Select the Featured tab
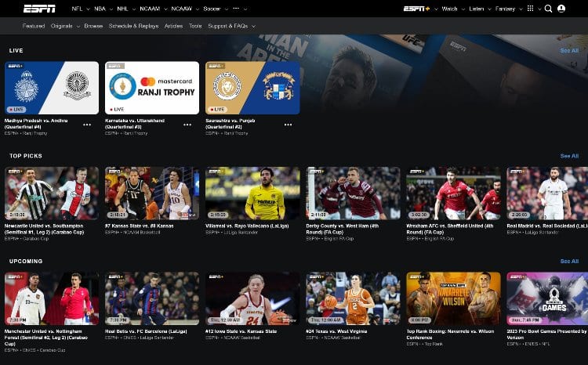 (x=34, y=26)
